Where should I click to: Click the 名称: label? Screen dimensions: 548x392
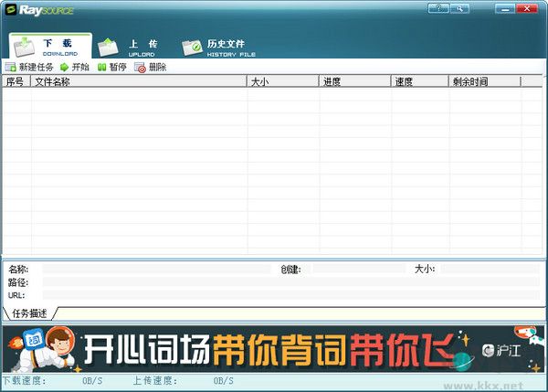(x=18, y=269)
